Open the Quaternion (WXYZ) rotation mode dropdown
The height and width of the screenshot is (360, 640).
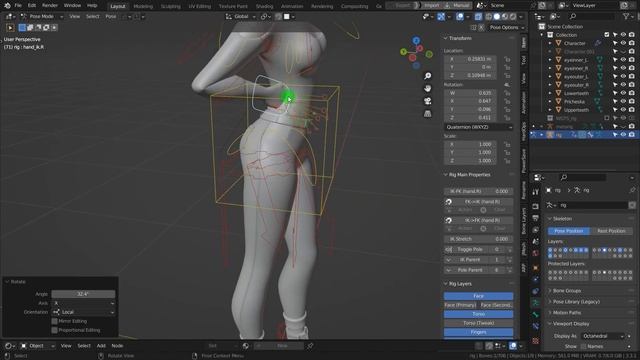(478, 127)
